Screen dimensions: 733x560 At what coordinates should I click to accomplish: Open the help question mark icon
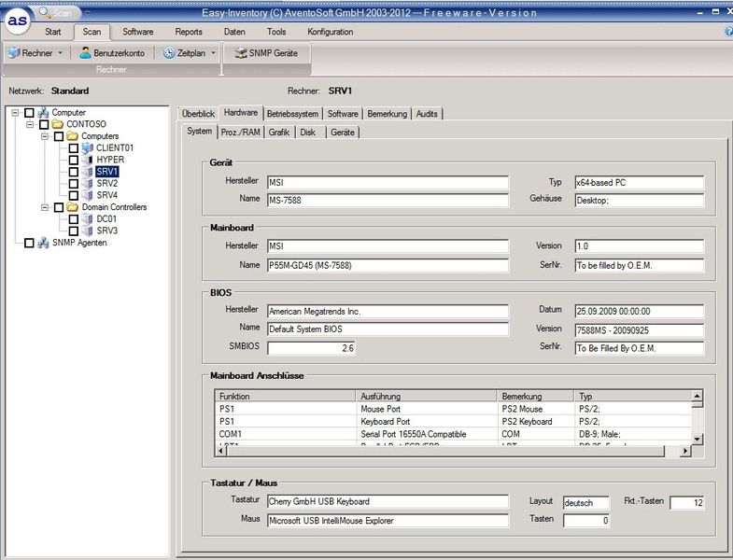pos(728,32)
